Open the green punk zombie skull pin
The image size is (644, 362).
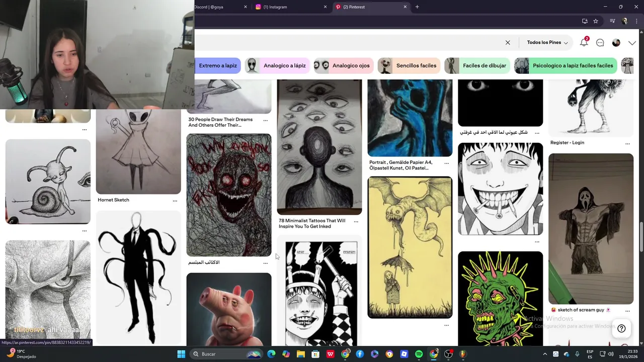pyautogui.click(x=501, y=299)
